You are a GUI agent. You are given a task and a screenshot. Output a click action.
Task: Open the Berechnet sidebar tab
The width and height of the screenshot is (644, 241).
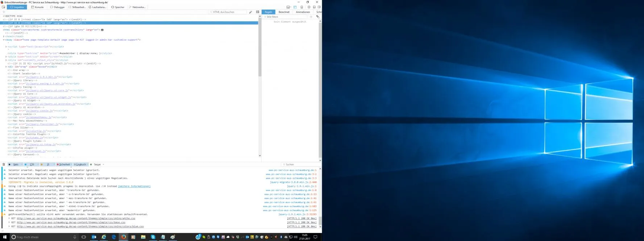284,12
